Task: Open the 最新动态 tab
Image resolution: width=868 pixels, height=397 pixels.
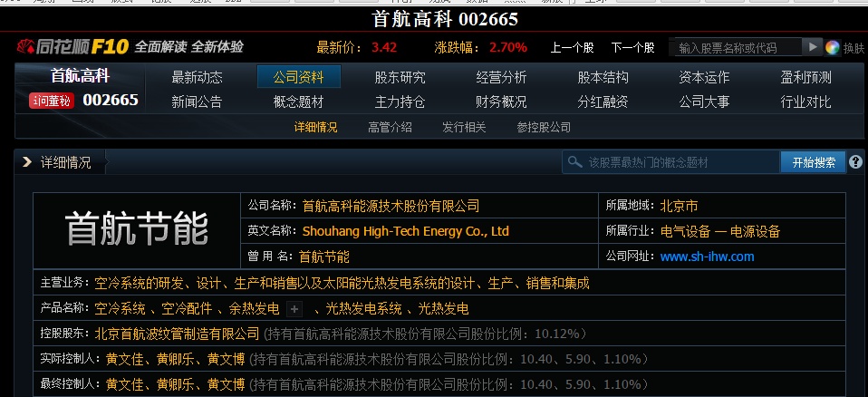Action: (197, 77)
